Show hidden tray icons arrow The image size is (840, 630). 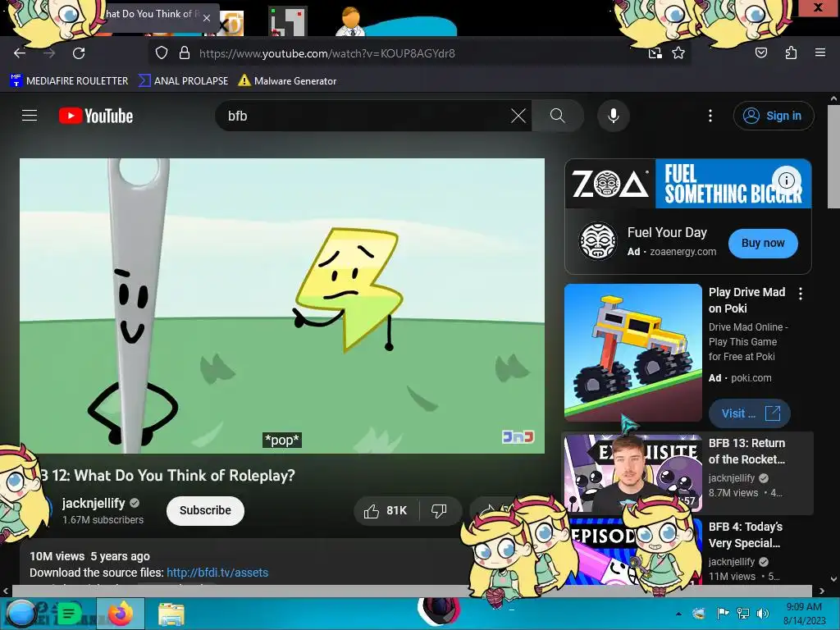[x=678, y=614]
